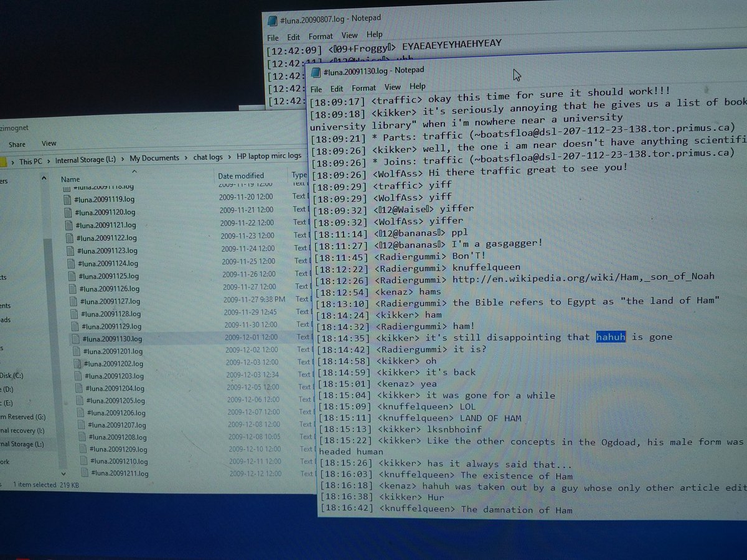The height and width of the screenshot is (560, 747).
Task: Select the file name #luna.20091211.log
Action: click(120, 474)
